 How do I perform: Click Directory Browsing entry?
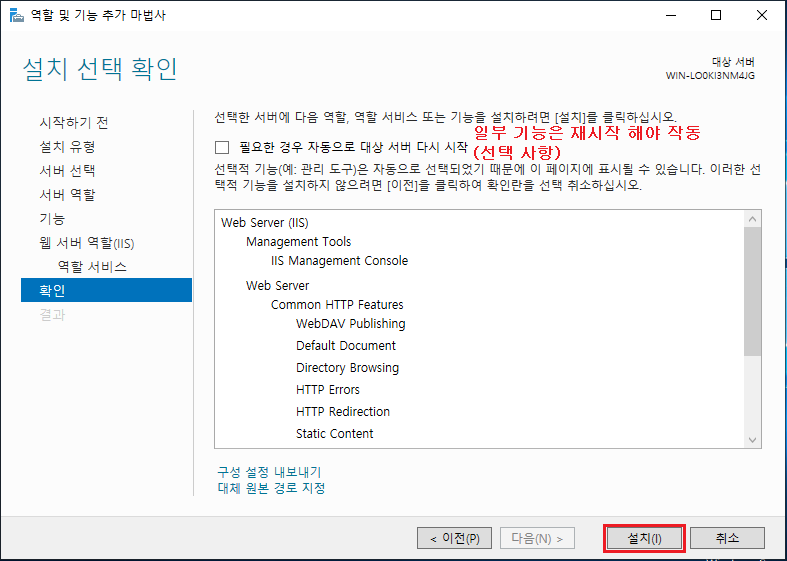click(347, 368)
